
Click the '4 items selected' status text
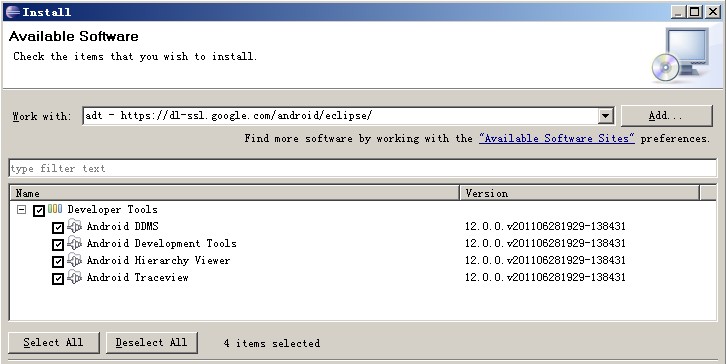272,343
